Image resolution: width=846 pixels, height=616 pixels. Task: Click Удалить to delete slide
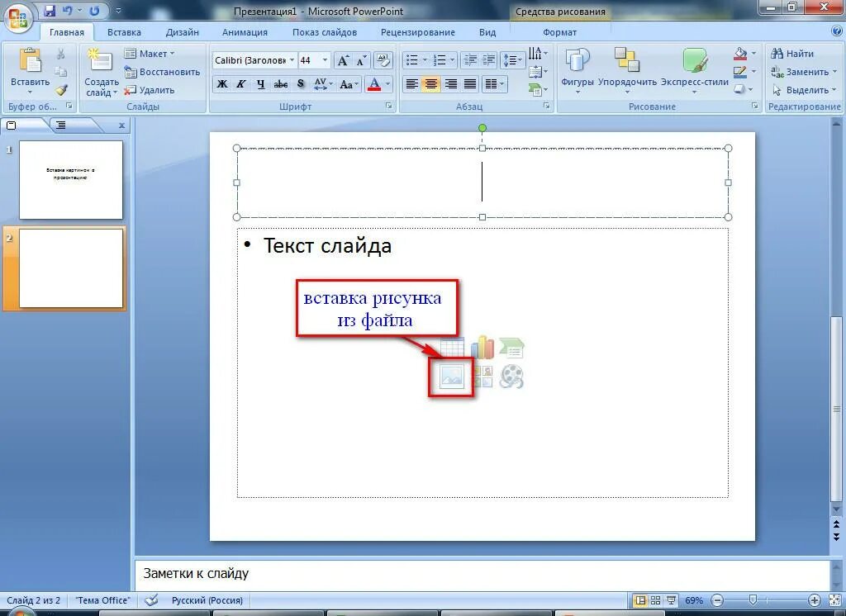coord(150,90)
